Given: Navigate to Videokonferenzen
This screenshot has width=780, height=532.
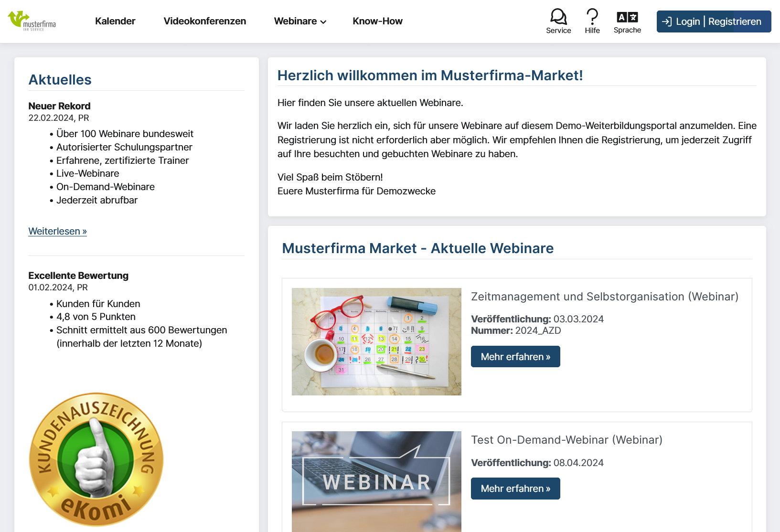Looking at the screenshot, I should pos(204,21).
